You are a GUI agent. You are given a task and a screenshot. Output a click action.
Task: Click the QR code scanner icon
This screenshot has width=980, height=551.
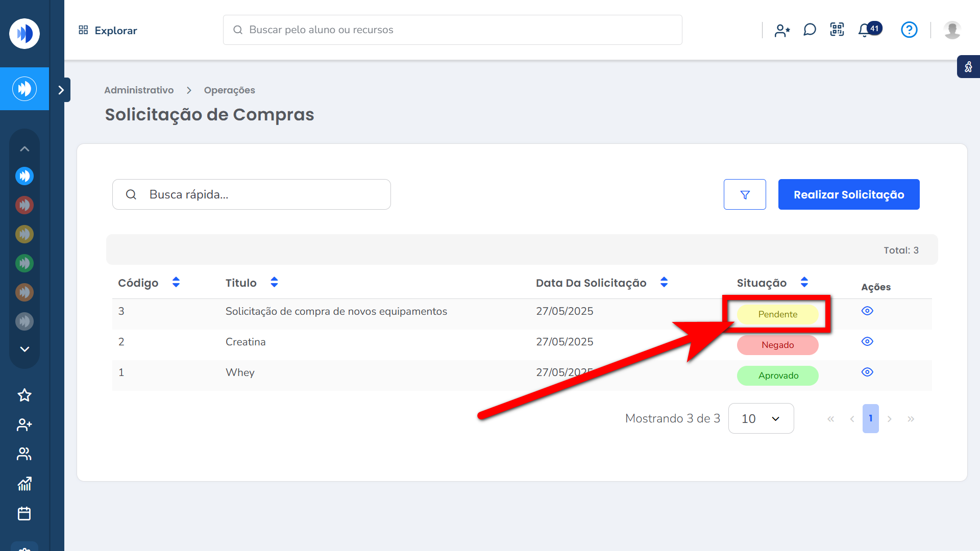(x=837, y=30)
